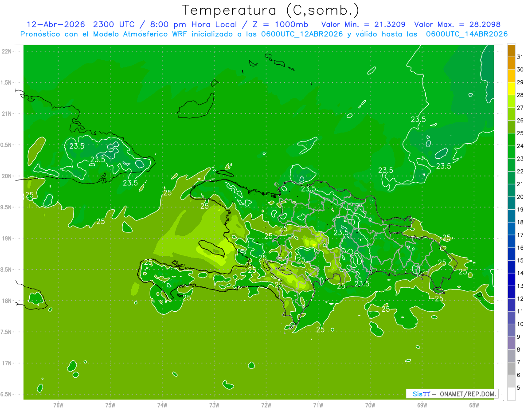Click the SisTT ONAMET/REP.DOM. label
This screenshot has height=411, width=532.
452,394
